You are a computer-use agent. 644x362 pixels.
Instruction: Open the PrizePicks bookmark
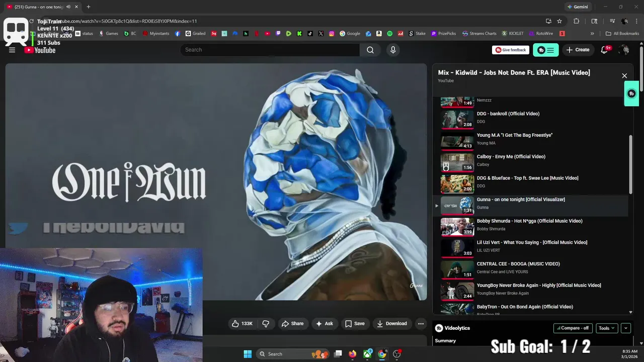coord(443,34)
